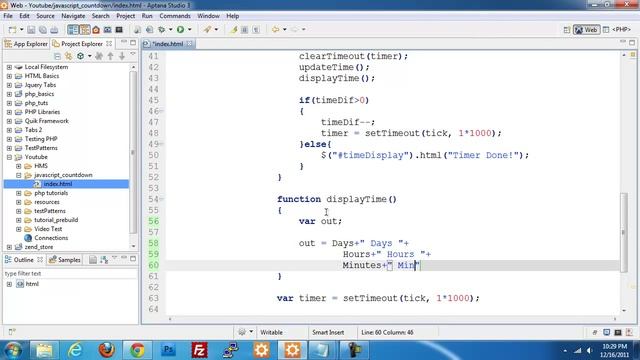Collapse the javascript_countdown folder
Screen dimensions: 640x360
pyautogui.click(x=18, y=175)
